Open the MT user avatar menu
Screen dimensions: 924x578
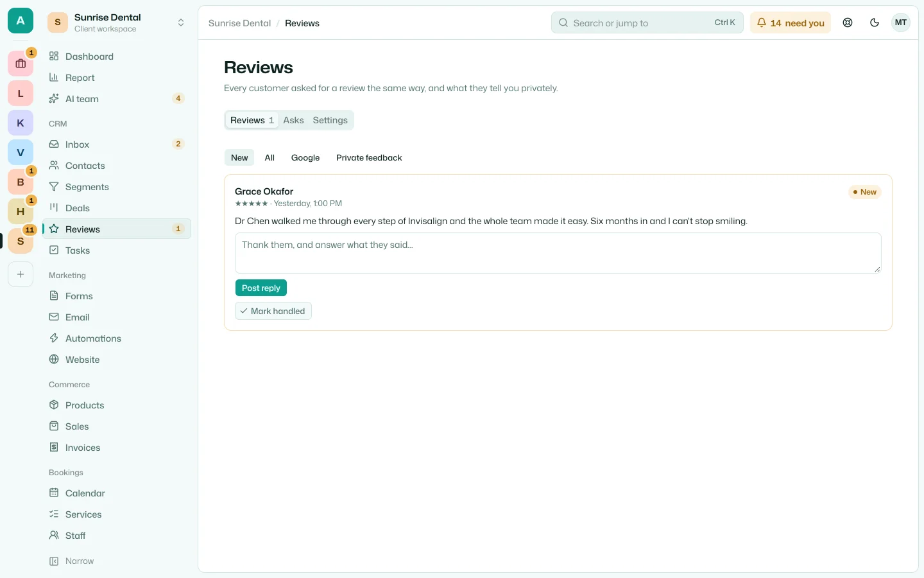click(x=901, y=22)
